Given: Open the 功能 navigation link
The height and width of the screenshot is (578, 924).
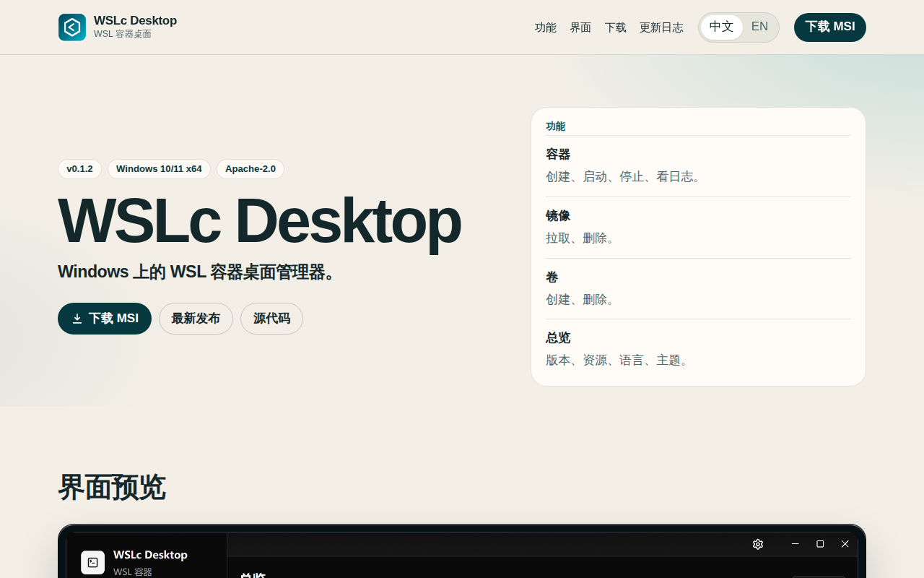Looking at the screenshot, I should coord(546,27).
